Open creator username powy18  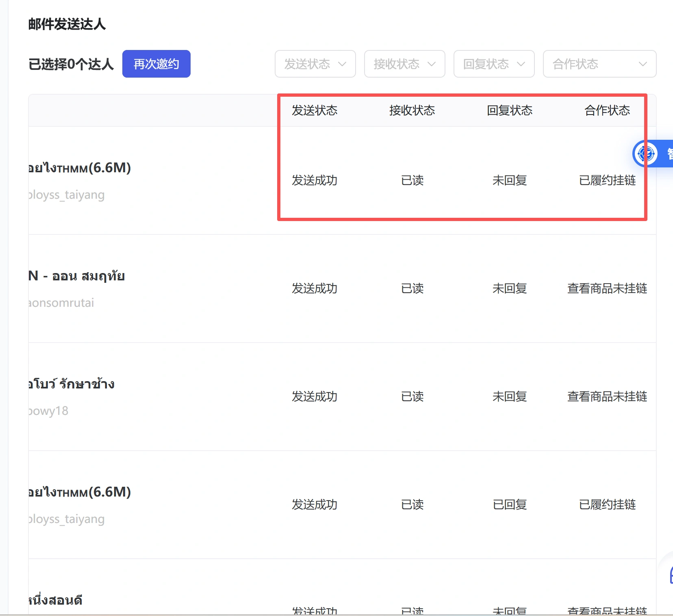point(48,411)
